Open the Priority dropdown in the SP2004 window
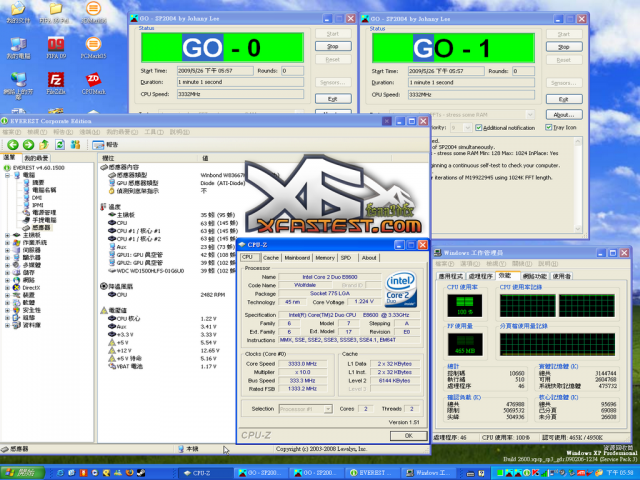This screenshot has height=480, width=640. [x=467, y=128]
